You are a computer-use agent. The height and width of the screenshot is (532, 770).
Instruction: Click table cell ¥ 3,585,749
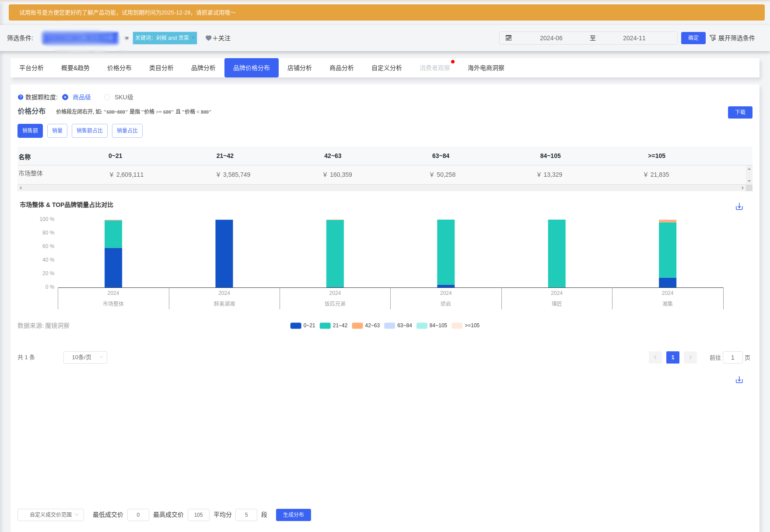point(234,175)
